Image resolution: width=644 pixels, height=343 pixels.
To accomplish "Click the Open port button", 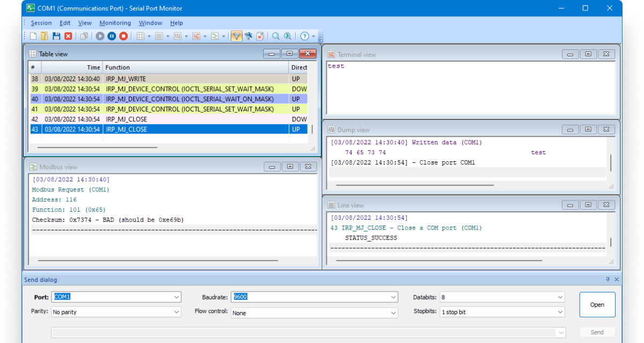I will pyautogui.click(x=597, y=304).
